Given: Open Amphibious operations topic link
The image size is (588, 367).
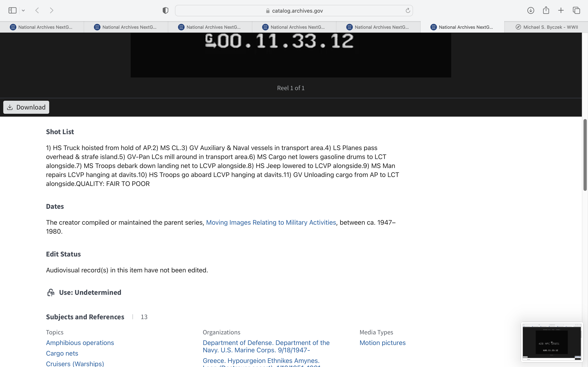Looking at the screenshot, I should (80, 343).
